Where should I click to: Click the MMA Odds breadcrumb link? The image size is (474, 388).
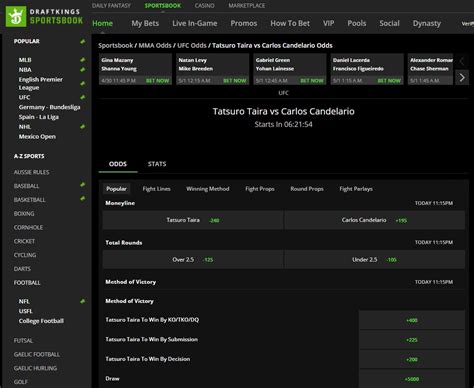[x=155, y=45]
